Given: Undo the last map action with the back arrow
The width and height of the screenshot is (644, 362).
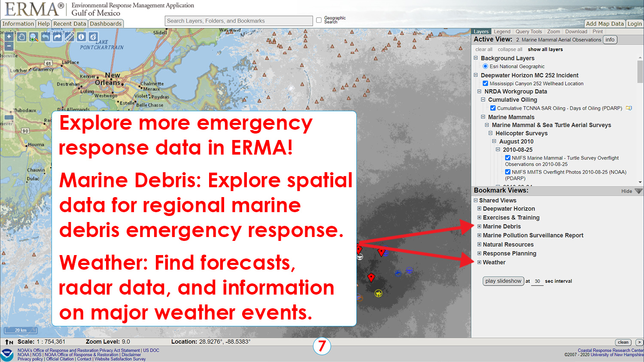Looking at the screenshot, I should click(46, 37).
